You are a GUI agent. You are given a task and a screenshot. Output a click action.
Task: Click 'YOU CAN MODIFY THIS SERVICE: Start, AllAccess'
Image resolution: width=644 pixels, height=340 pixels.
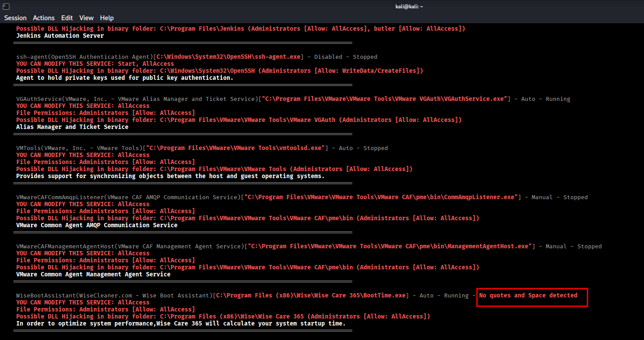(x=95, y=64)
